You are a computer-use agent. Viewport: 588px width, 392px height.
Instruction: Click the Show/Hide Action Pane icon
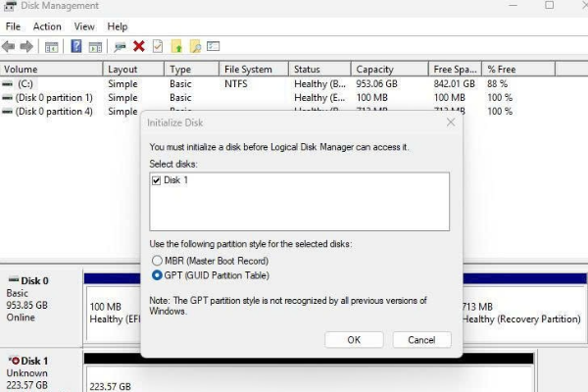tap(95, 47)
